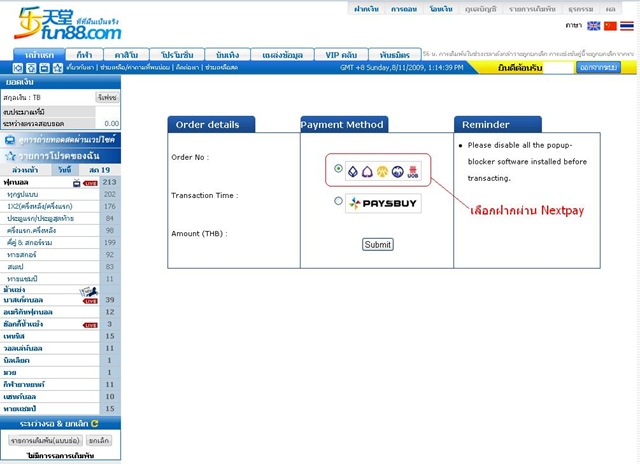
Task: Click the live streaming monitor icon in sidebar
Action: click(x=10, y=140)
